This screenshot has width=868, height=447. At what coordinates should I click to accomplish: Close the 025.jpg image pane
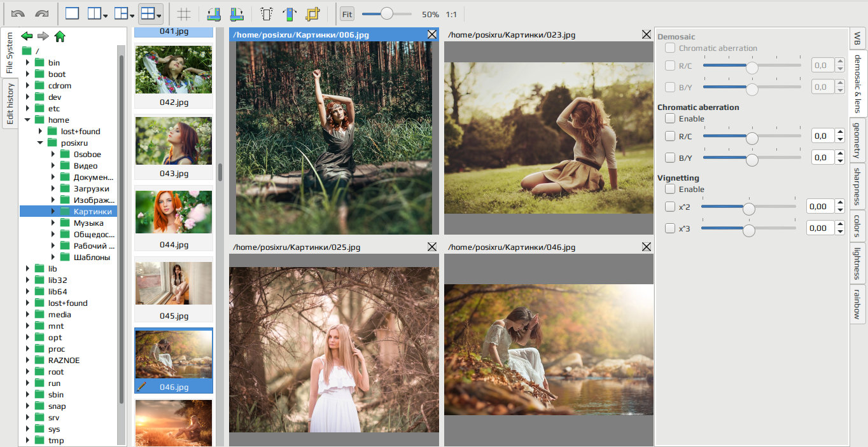432,247
